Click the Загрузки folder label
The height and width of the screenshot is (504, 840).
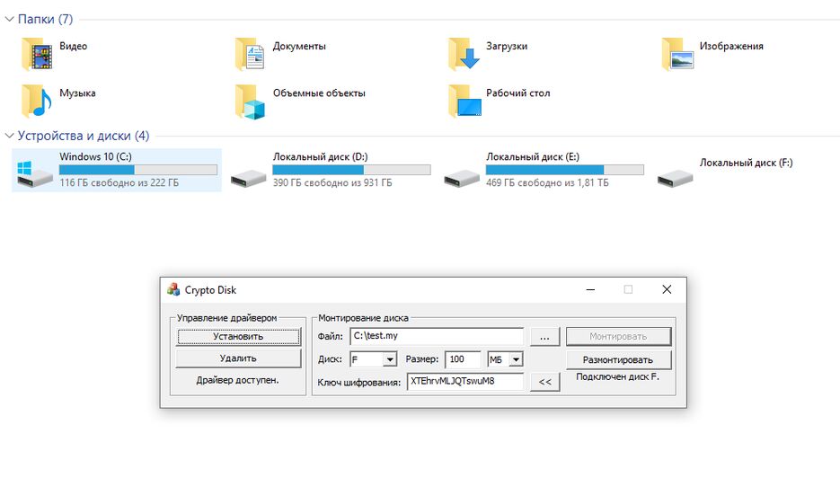(x=507, y=46)
